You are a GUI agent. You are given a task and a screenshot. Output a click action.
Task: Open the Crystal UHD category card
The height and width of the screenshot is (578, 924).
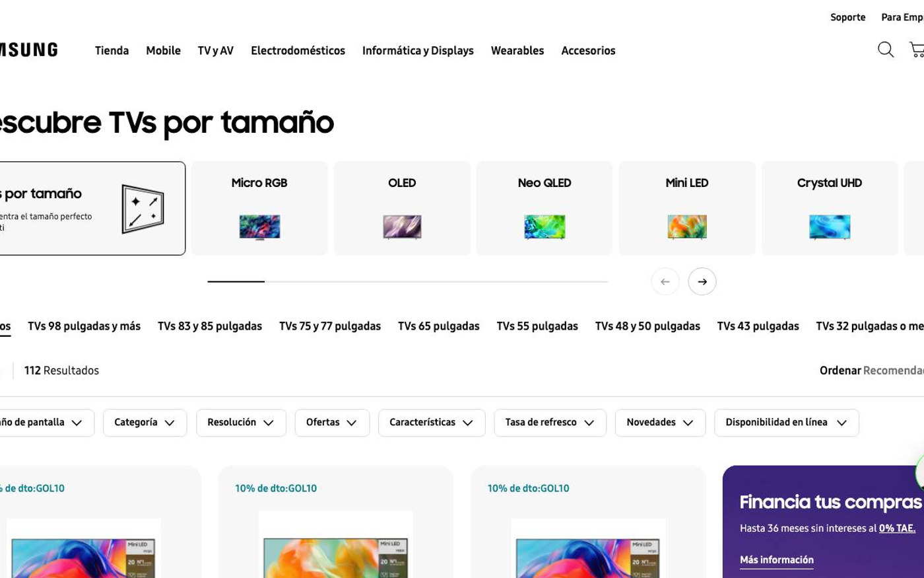pyautogui.click(x=830, y=208)
